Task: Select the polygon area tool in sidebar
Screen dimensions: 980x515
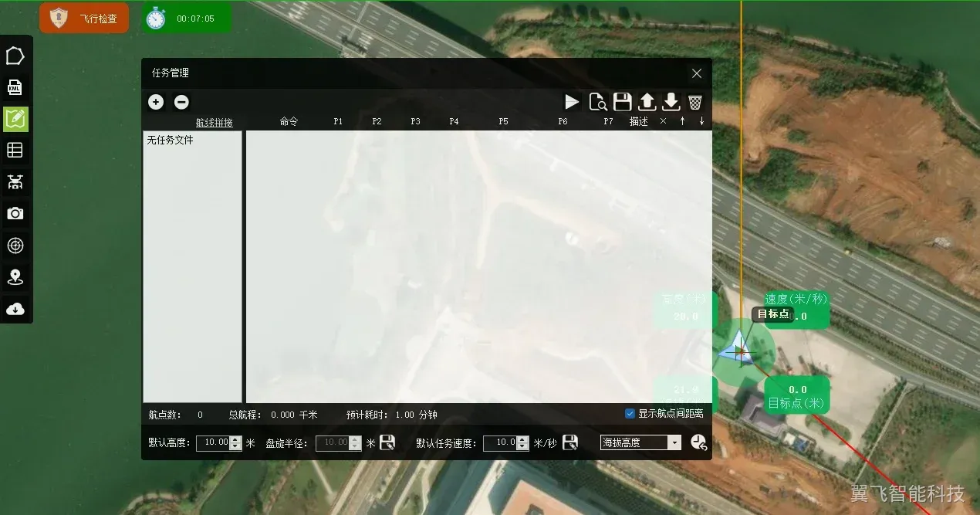Action: tap(15, 56)
